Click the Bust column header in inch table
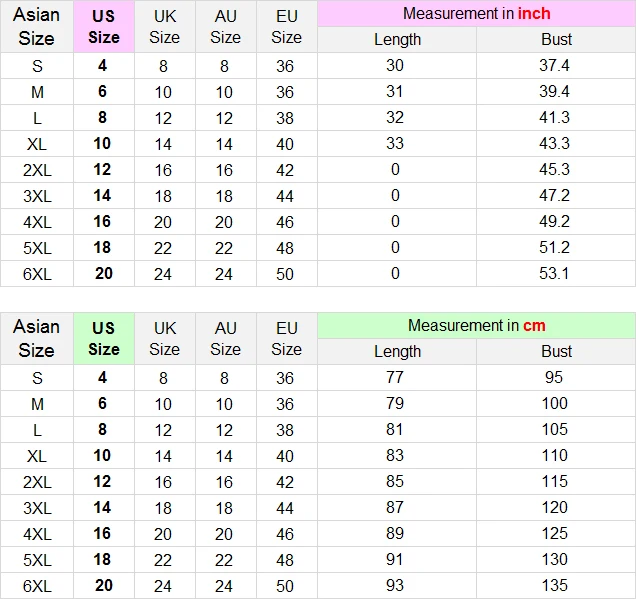Image resolution: width=636 pixels, height=599 pixels. 556,40
